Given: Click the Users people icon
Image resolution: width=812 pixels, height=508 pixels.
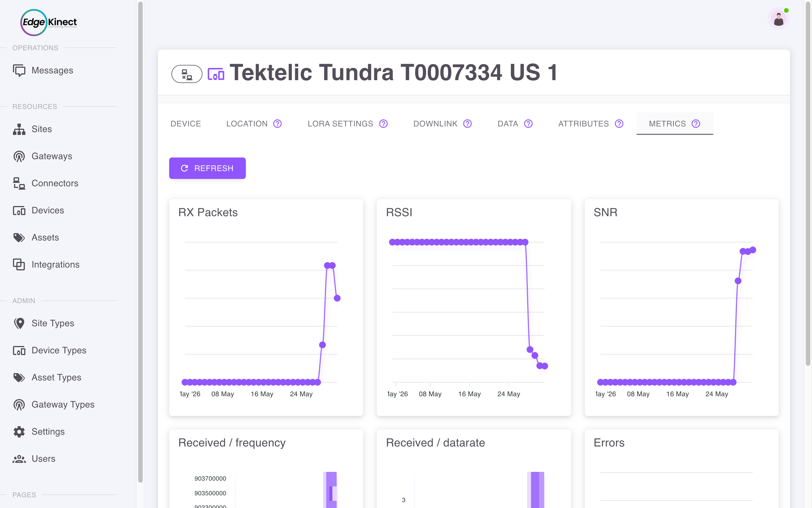Looking at the screenshot, I should pyautogui.click(x=19, y=459).
